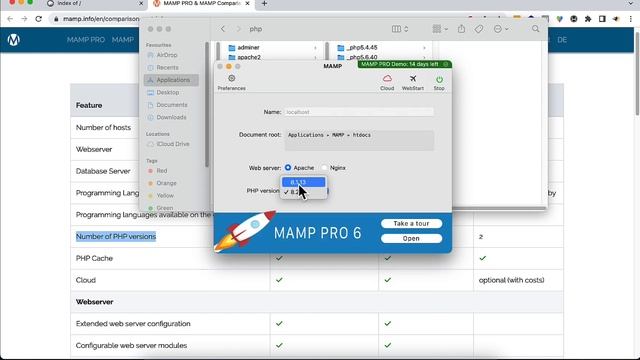The image size is (640, 360).
Task: Open Finder column view switcher
Action: (x=400, y=29)
